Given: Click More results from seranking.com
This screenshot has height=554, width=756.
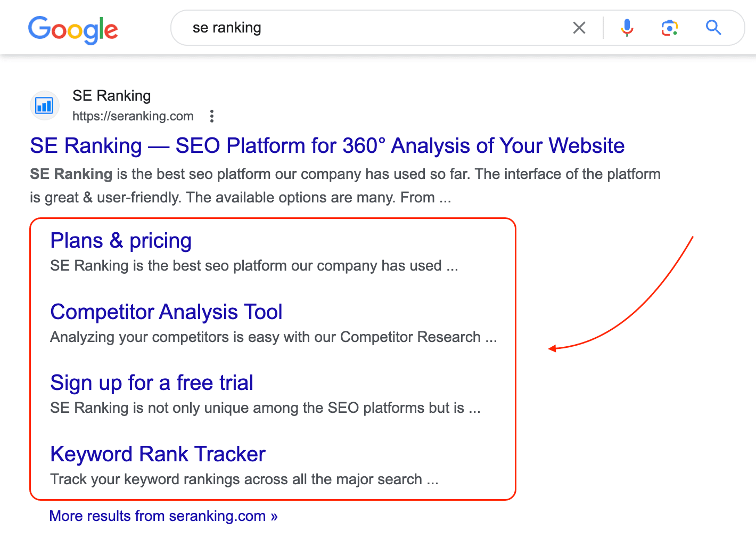Looking at the screenshot, I should tap(163, 516).
